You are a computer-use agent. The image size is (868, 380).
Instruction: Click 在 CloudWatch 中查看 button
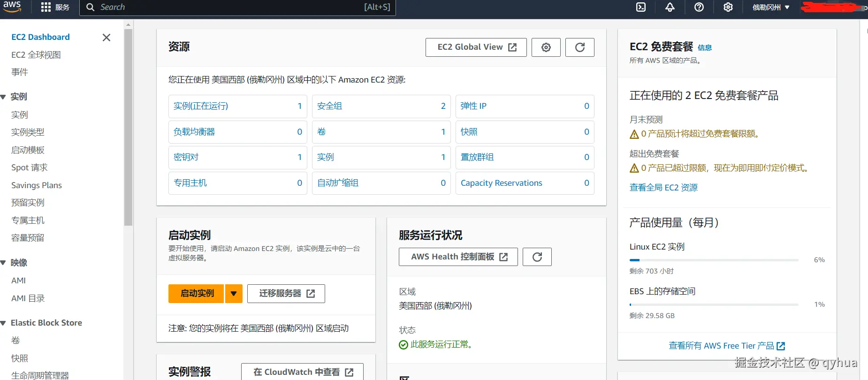303,372
